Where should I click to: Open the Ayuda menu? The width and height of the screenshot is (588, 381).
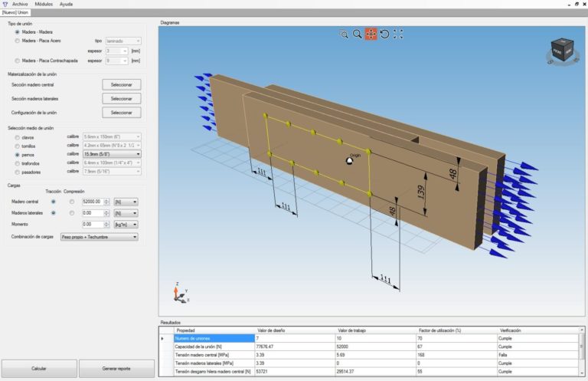[66, 4]
